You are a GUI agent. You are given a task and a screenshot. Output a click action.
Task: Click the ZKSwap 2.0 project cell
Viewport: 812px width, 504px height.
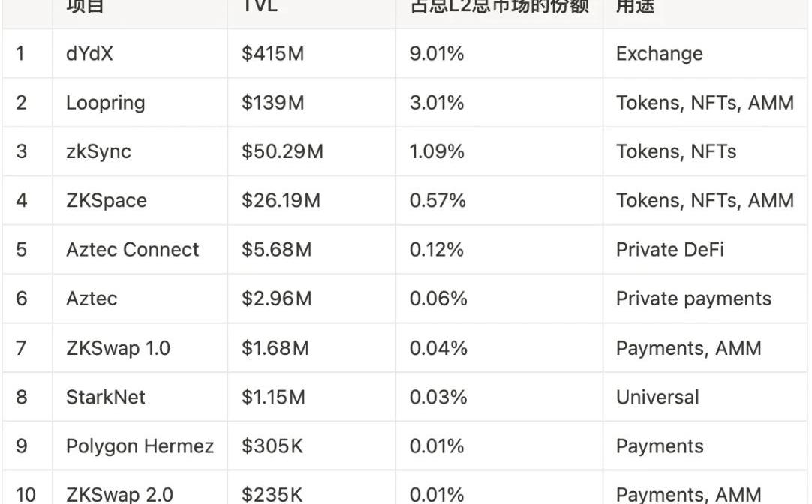119,494
